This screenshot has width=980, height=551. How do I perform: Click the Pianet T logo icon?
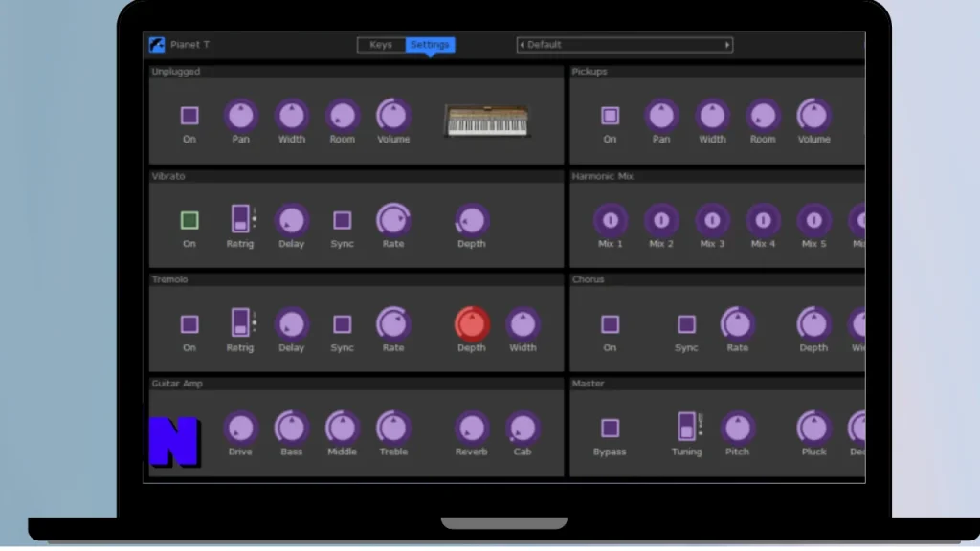pos(157,45)
